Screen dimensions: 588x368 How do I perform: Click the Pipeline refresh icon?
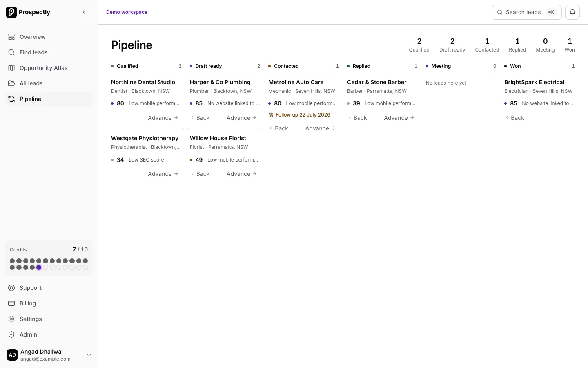(x=11, y=99)
